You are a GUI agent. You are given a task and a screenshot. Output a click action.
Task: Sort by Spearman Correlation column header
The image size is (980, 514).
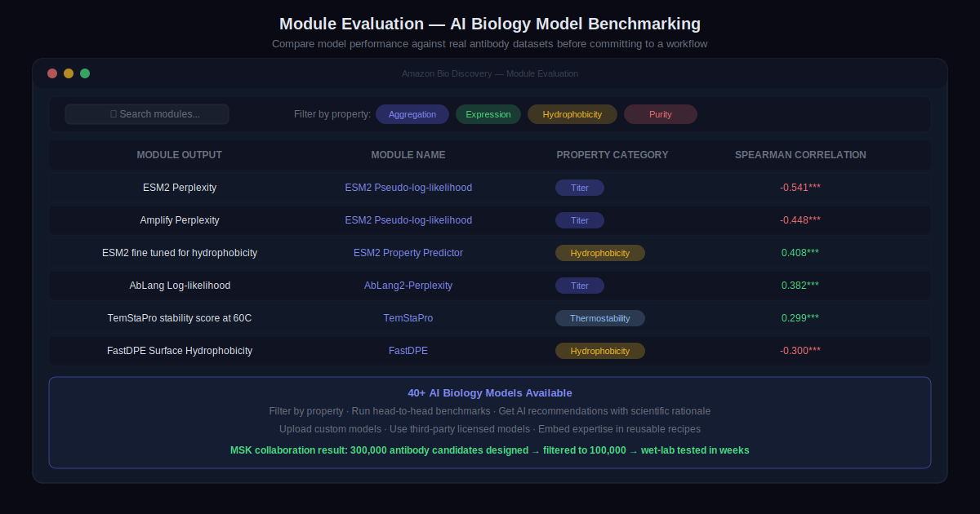click(800, 155)
